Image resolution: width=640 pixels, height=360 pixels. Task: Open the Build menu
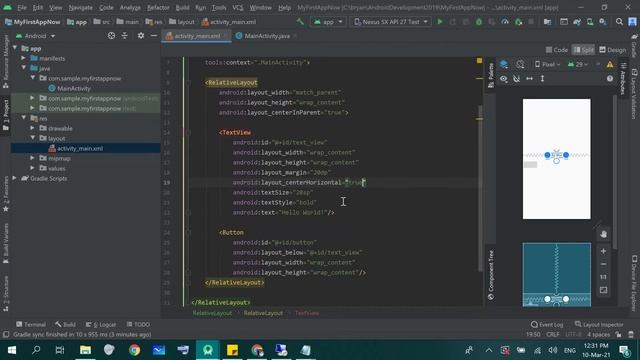pyautogui.click(x=182, y=7)
